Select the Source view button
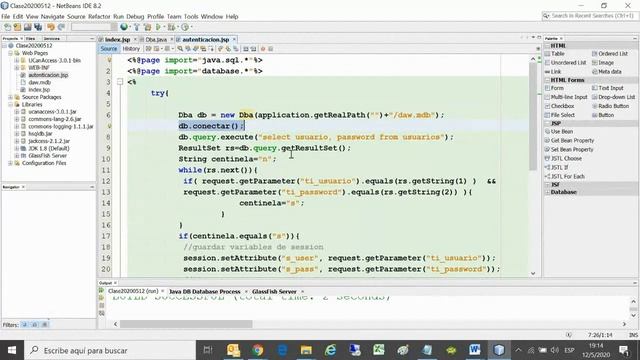Screen dimensions: 640x360 click(x=109, y=49)
